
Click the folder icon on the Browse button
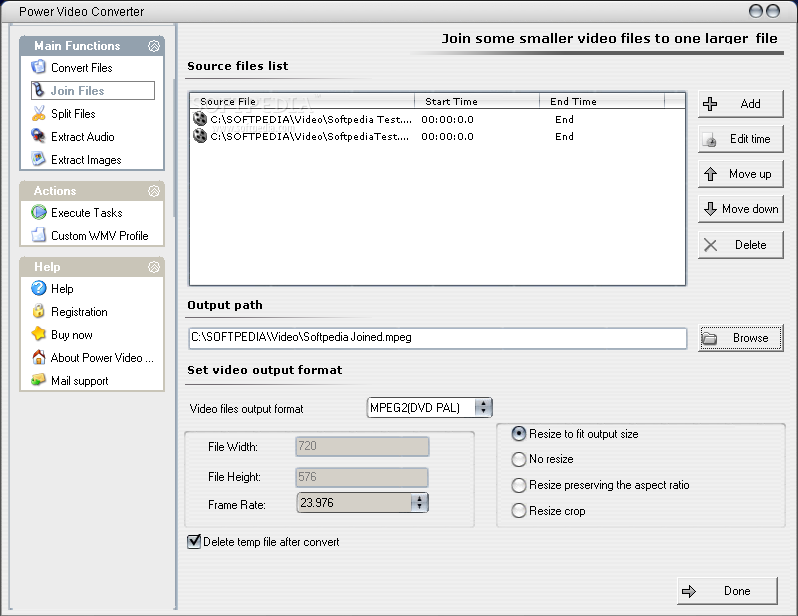pyautogui.click(x=709, y=338)
